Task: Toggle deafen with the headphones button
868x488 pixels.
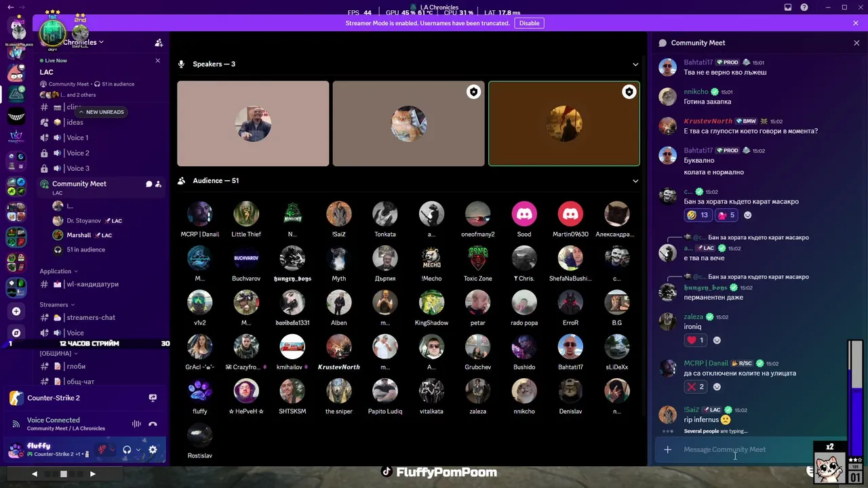Action: coord(127,449)
